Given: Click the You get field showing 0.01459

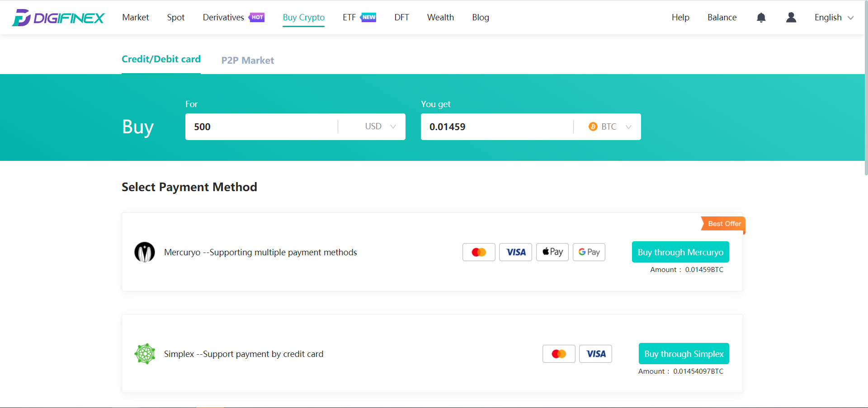Looking at the screenshot, I should (x=497, y=127).
